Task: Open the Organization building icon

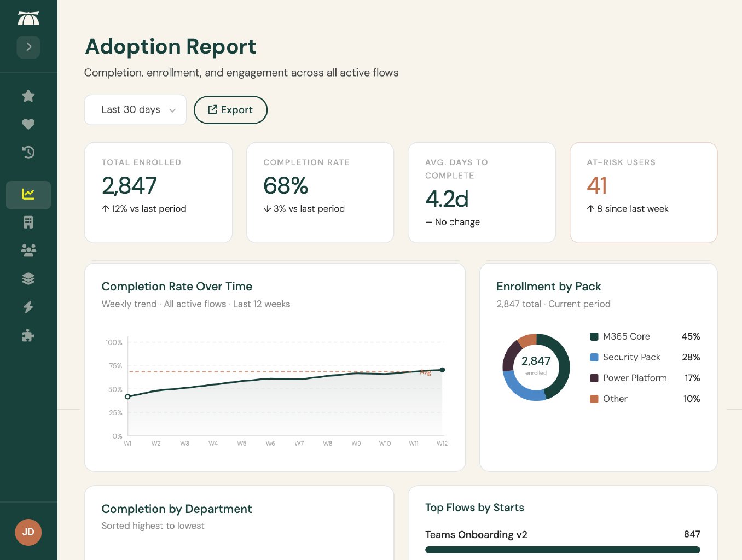Action: pyautogui.click(x=28, y=221)
